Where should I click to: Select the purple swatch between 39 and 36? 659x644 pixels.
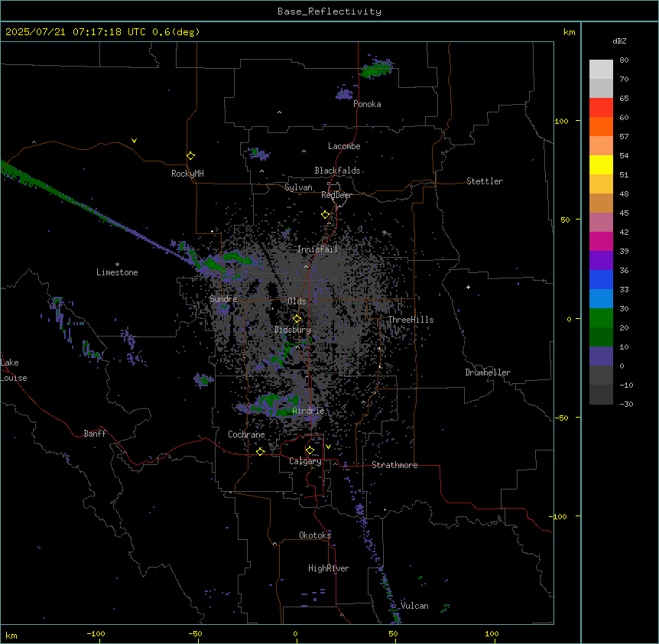coord(601,261)
